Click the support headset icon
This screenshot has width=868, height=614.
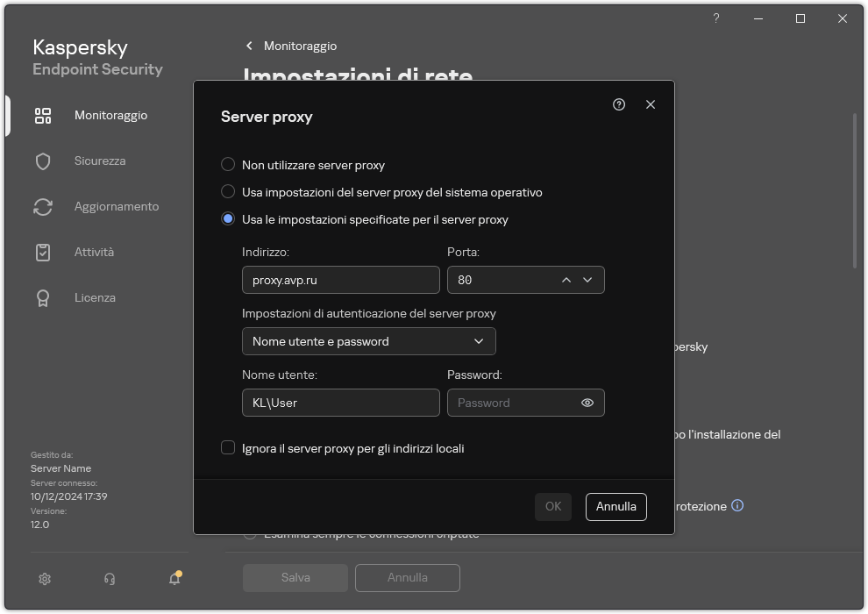pos(109,579)
